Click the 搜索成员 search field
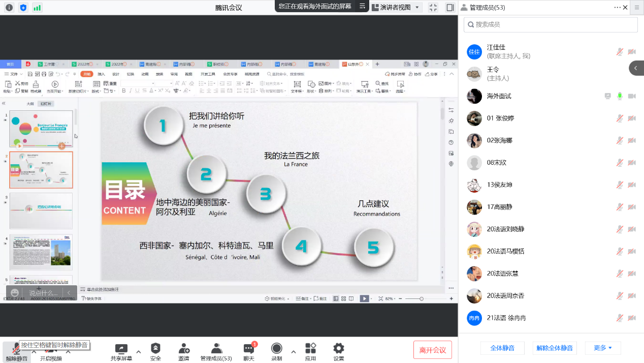This screenshot has height=363, width=644. [x=551, y=24]
